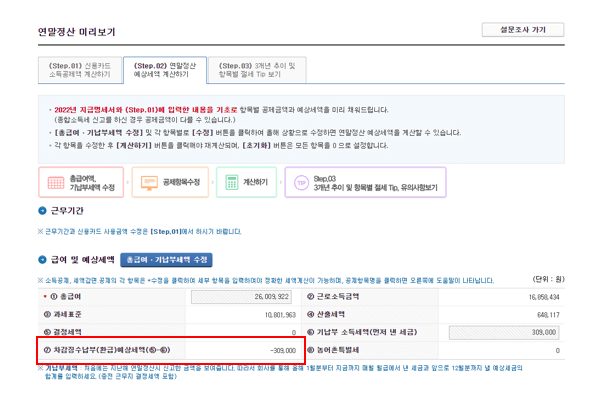Click the 기납부 소득세액 input field showing 309,000
This screenshot has height=397, width=589.
tap(504, 332)
